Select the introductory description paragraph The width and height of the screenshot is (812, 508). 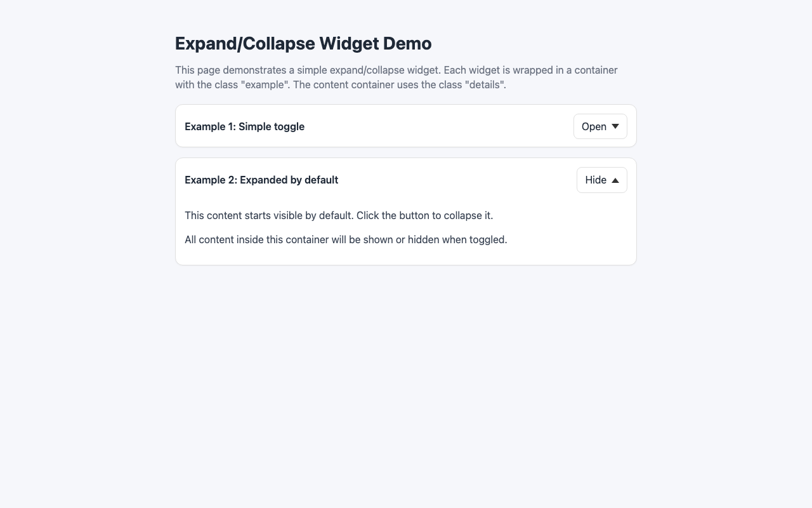click(x=396, y=77)
